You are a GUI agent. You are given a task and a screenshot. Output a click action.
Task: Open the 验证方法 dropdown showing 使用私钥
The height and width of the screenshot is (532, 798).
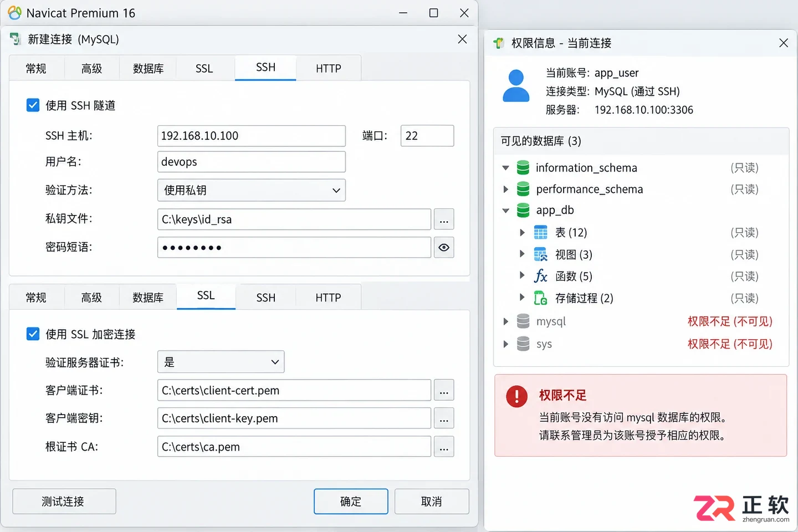(x=252, y=190)
